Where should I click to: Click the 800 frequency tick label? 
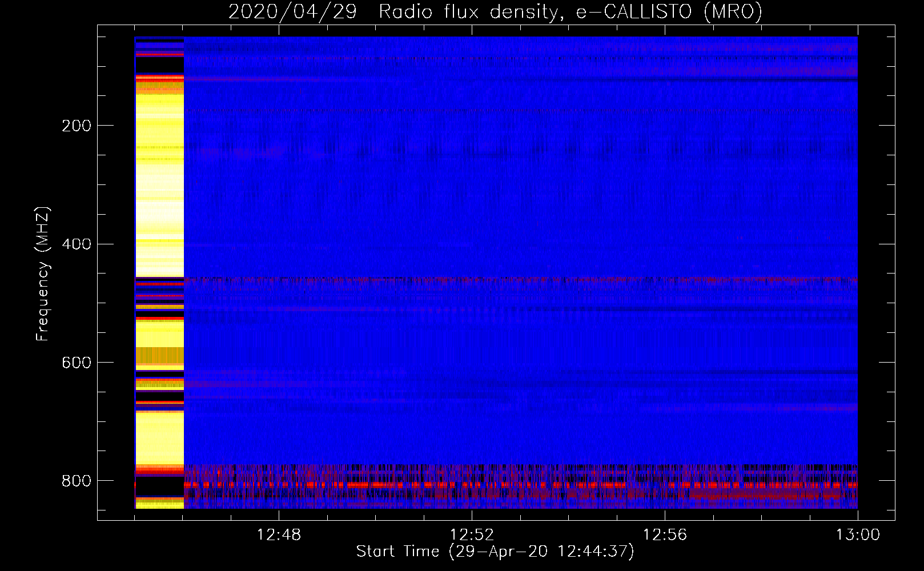pos(76,481)
